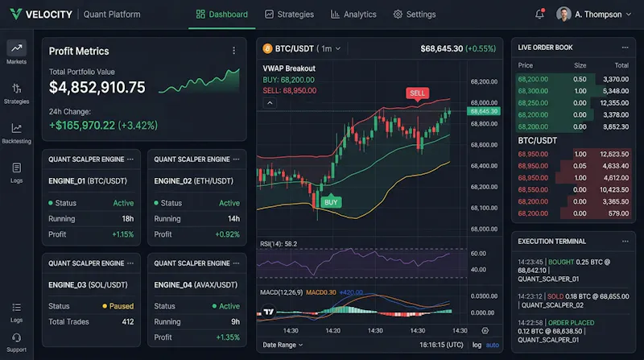Click the 14:22:58 ORDER PLACED log entry
The height and width of the screenshot is (360, 644).
573,331
